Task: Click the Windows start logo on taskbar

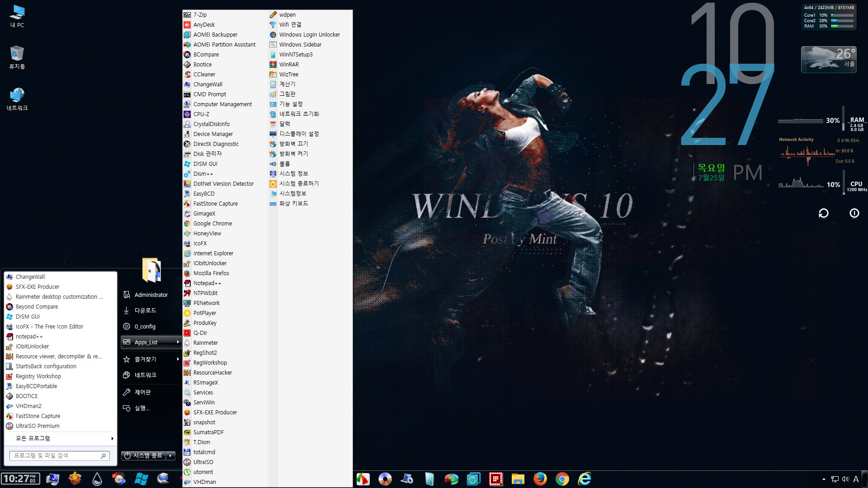Action: tap(141, 479)
